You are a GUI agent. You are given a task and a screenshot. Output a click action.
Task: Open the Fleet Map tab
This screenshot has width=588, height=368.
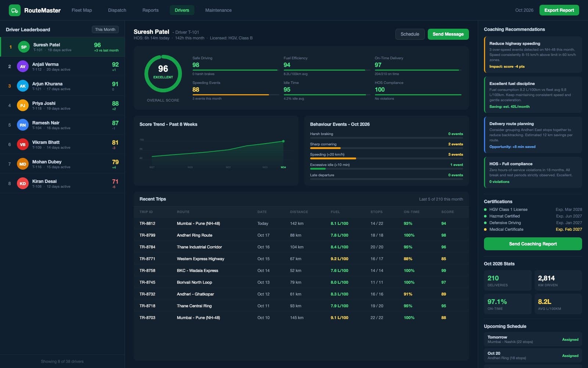pyautogui.click(x=82, y=10)
